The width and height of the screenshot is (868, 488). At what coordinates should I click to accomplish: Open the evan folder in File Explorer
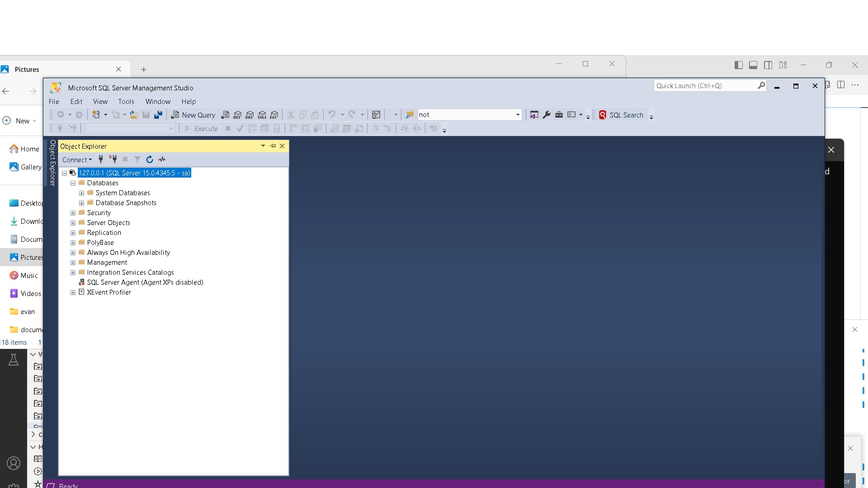(22, 312)
